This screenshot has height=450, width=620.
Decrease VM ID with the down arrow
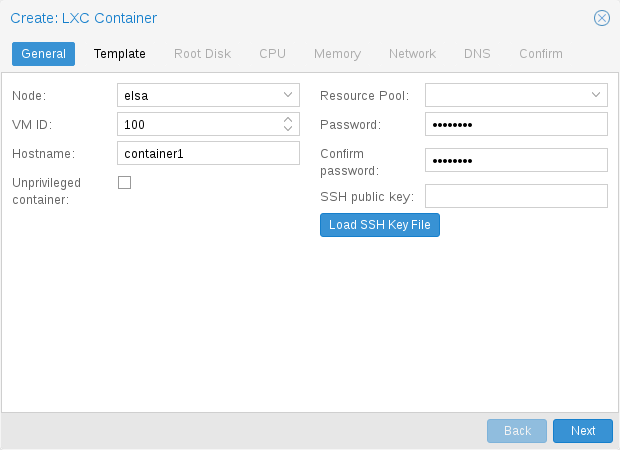(x=288, y=129)
